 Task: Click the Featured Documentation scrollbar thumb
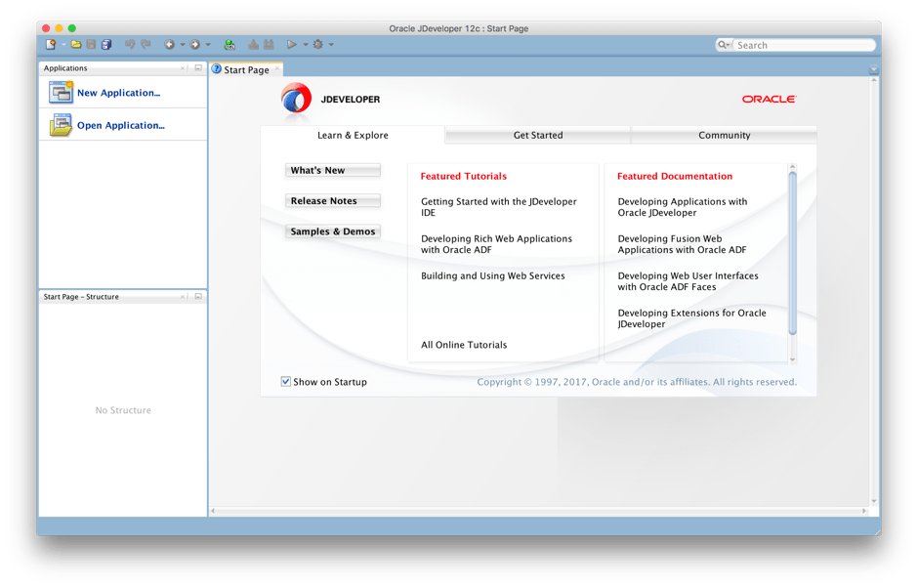[793, 253]
